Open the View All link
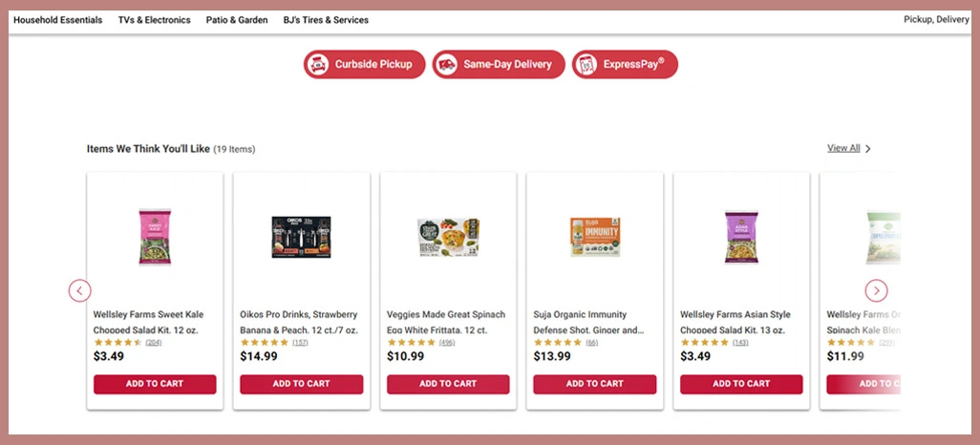Screen dimensions: 980x445 point(843,148)
